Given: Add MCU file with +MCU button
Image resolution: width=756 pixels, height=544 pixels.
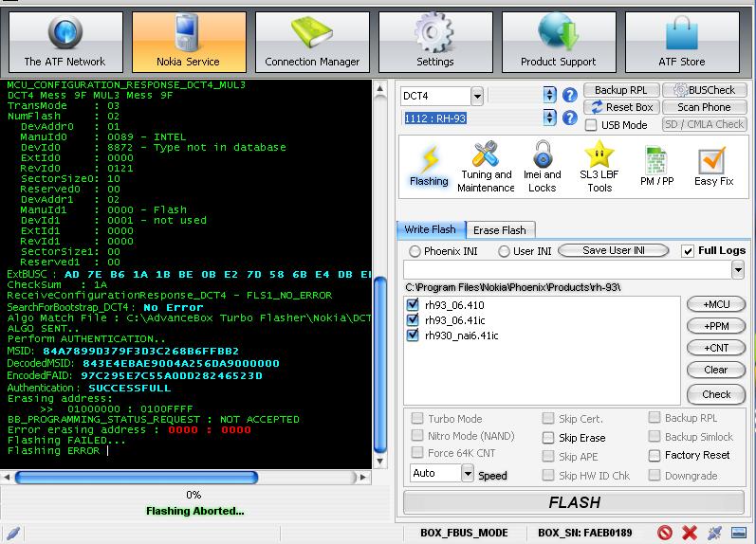Looking at the screenshot, I should tap(716, 304).
